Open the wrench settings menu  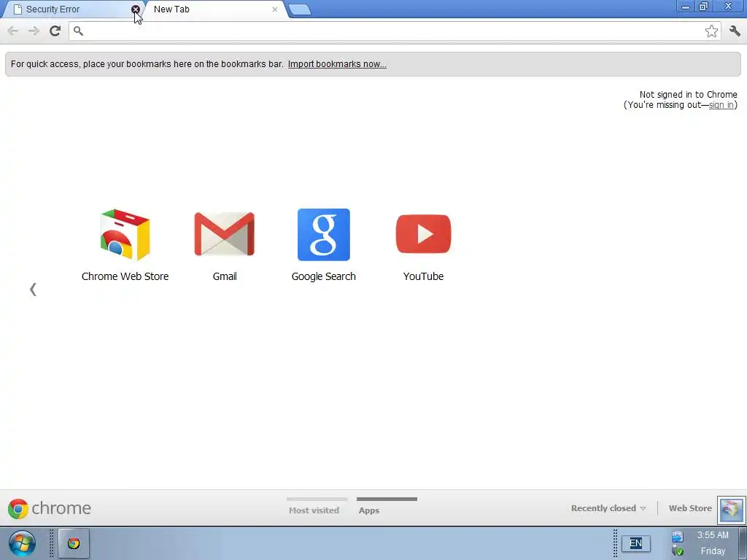[735, 31]
